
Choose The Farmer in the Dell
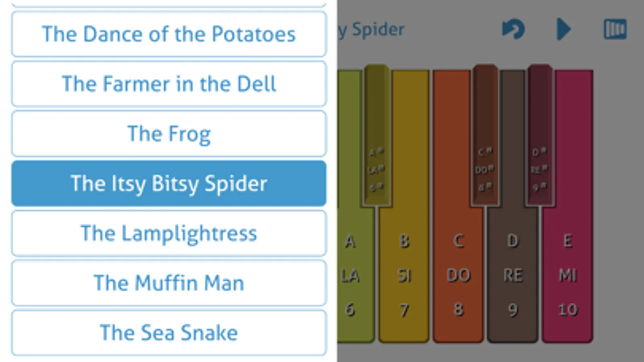click(169, 84)
